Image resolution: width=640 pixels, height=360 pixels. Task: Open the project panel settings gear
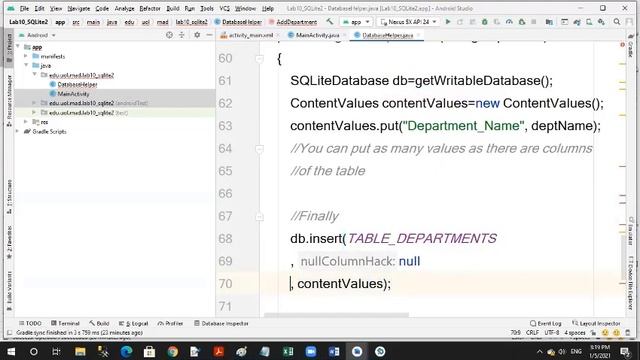[197, 35]
